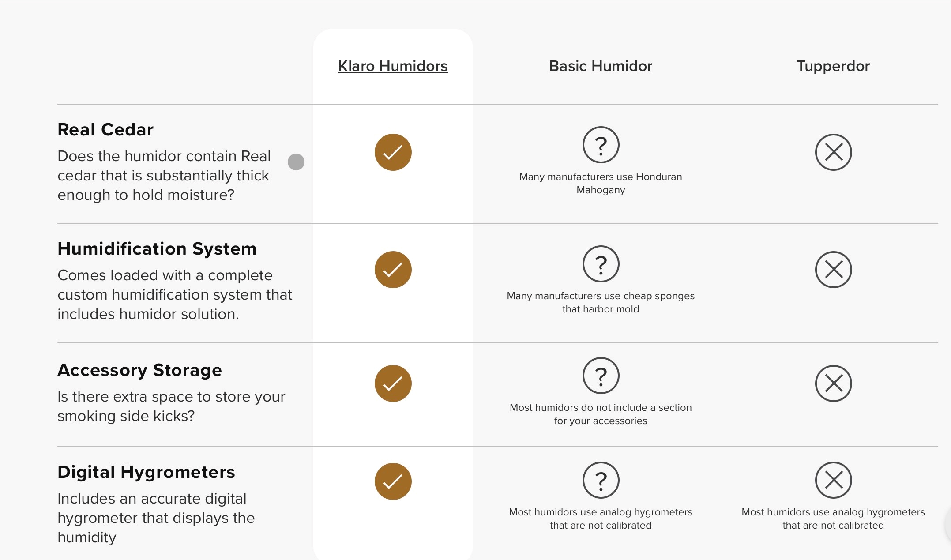
Task: Click the Tupperdor X icon for Real Cedar
Action: [833, 152]
